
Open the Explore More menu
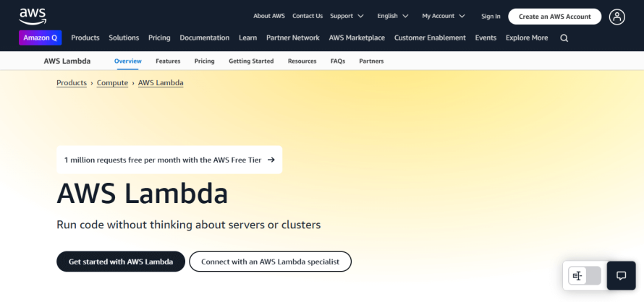(527, 38)
